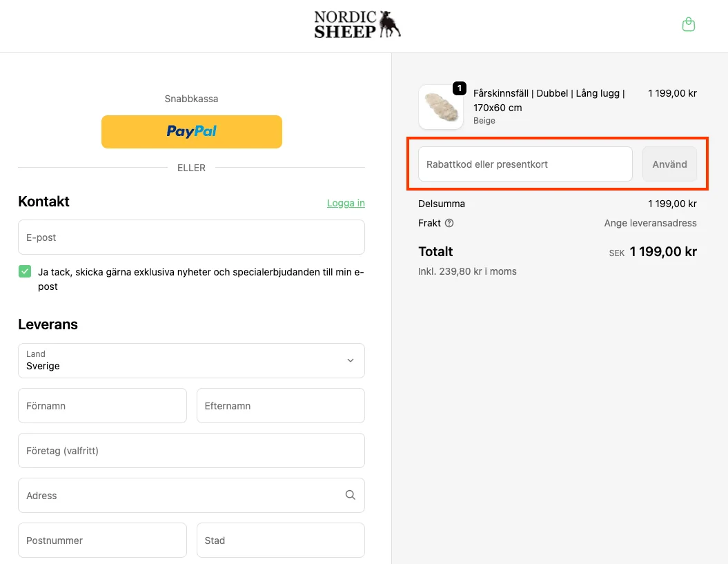Click the shipping info question mark icon
Viewport: 728px width, 564px height.
pyautogui.click(x=449, y=223)
